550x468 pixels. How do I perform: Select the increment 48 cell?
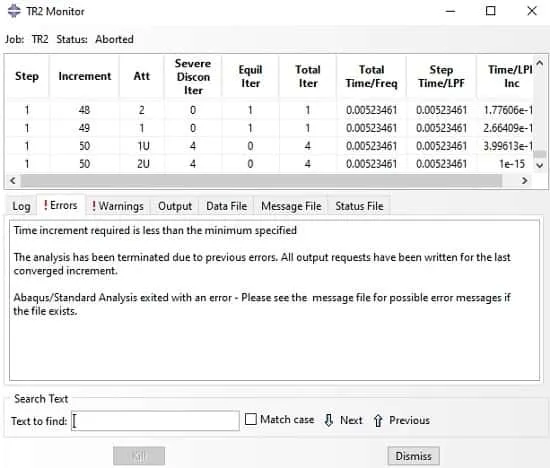pyautogui.click(x=84, y=110)
